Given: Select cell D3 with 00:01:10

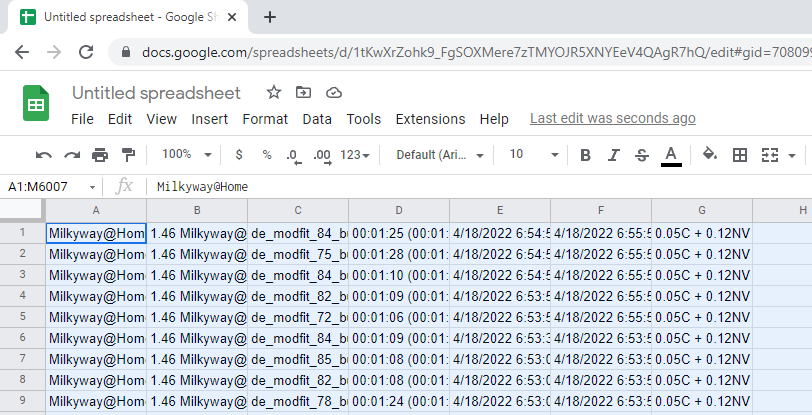Looking at the screenshot, I should pyautogui.click(x=399, y=275).
